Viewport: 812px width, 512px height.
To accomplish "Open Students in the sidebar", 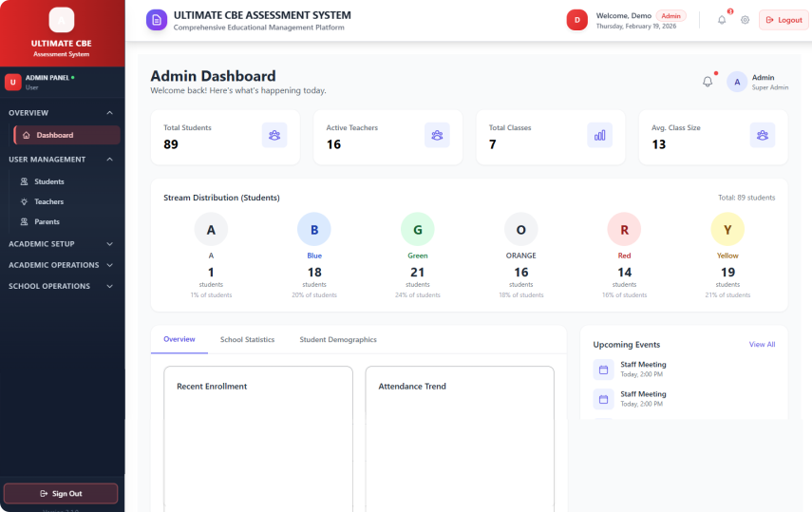I will (x=49, y=181).
